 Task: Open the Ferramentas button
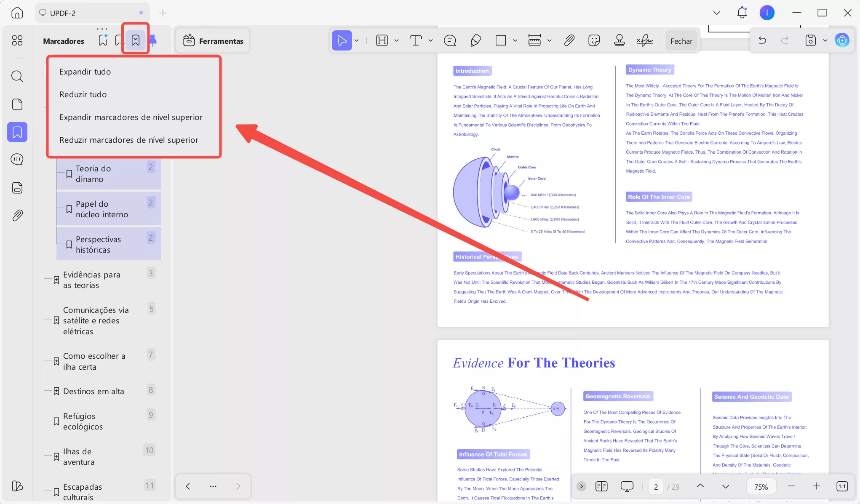213,41
